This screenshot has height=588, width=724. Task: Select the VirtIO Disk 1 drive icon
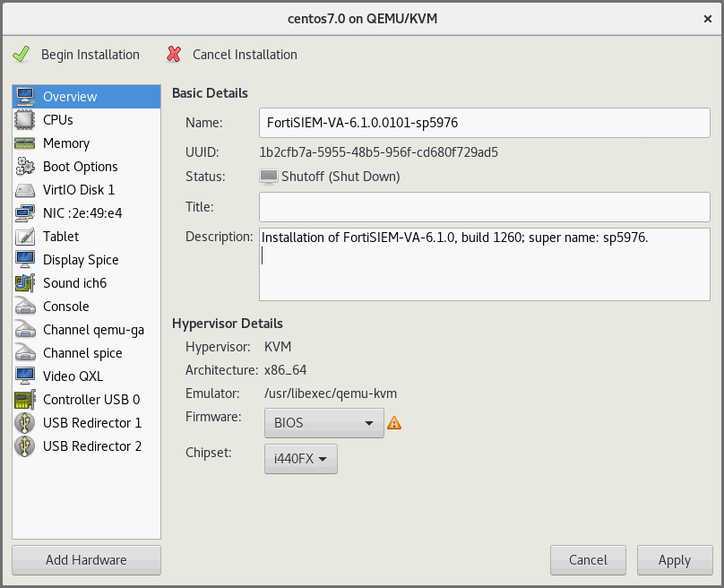point(25,190)
